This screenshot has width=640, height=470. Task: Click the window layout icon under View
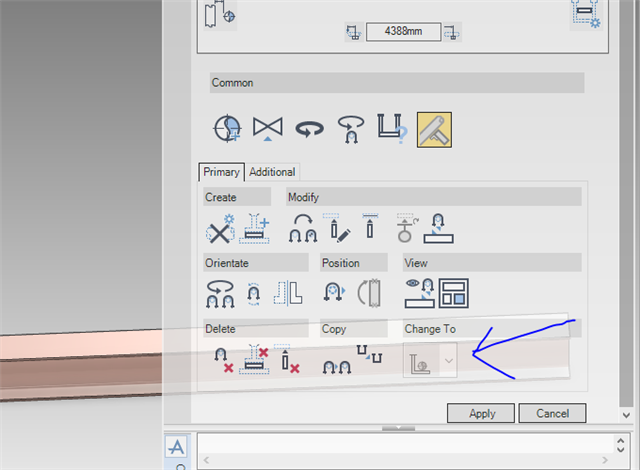point(453,293)
